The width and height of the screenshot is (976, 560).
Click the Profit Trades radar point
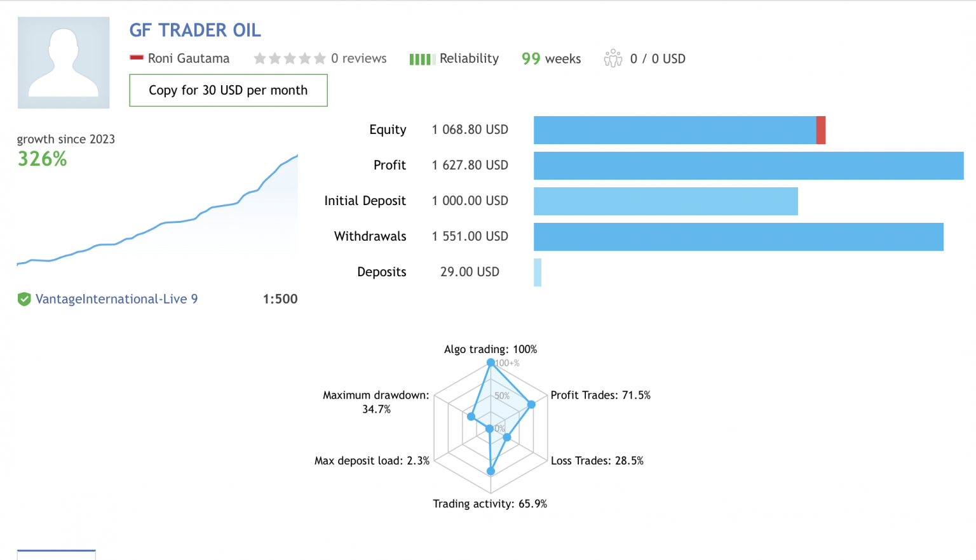tap(532, 404)
